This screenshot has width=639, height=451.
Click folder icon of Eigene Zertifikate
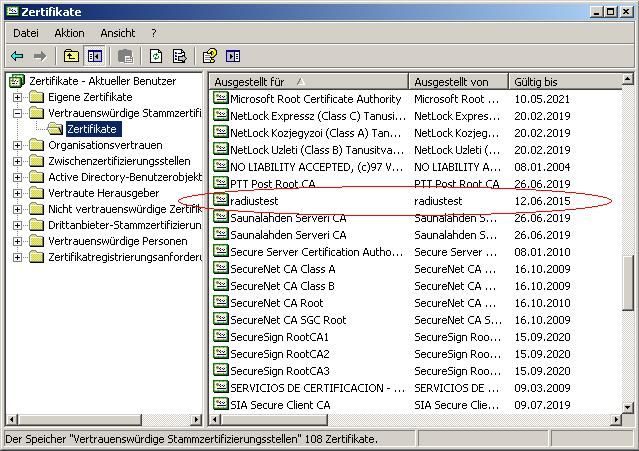36,97
